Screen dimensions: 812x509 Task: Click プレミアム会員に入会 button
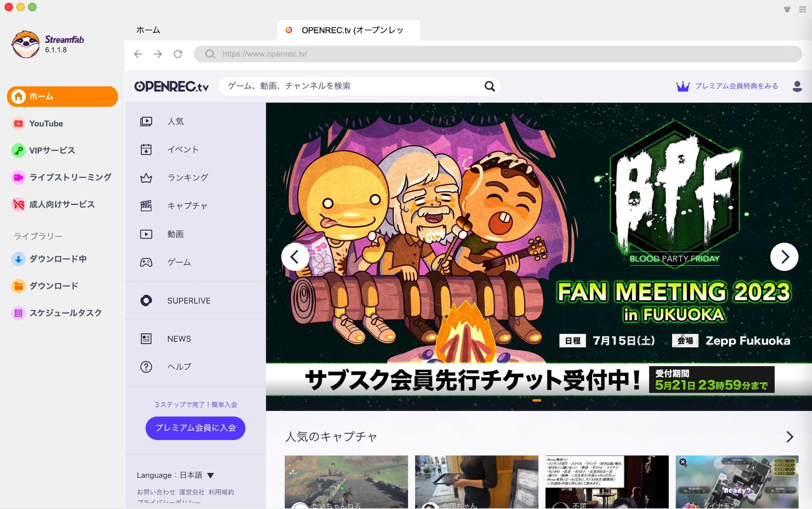pyautogui.click(x=195, y=428)
